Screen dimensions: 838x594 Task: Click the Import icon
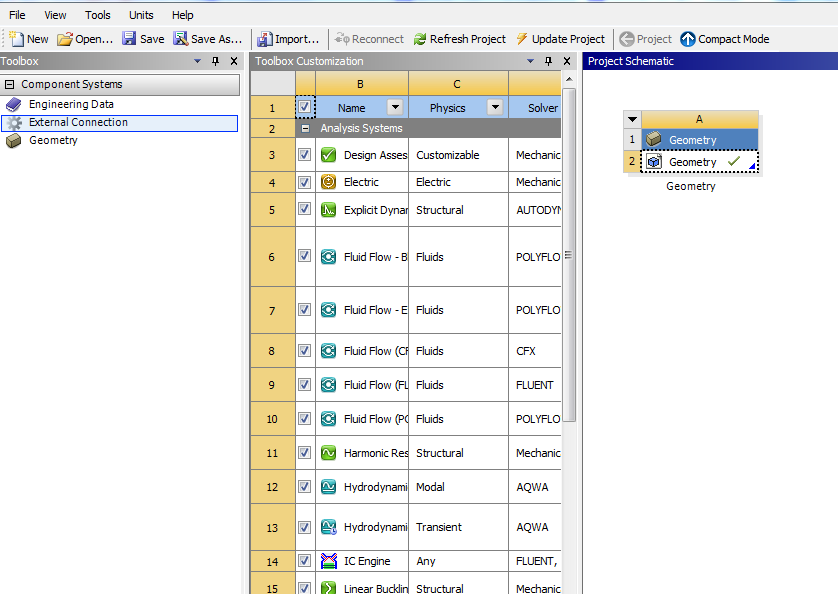tap(265, 39)
